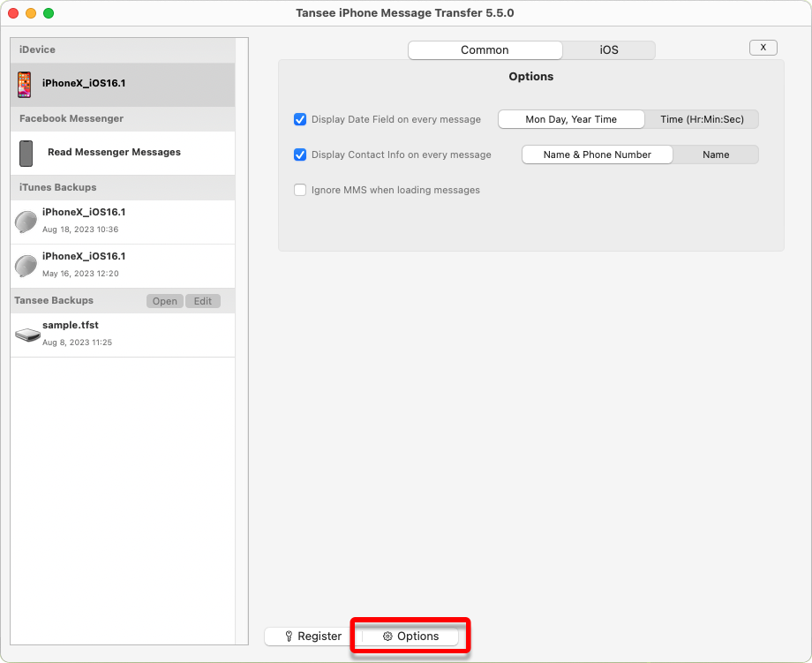Screen dimensions: 812x663
Task: Click the window title Tansee iPhone Message Transfer 5.5.0
Action: [x=405, y=13]
